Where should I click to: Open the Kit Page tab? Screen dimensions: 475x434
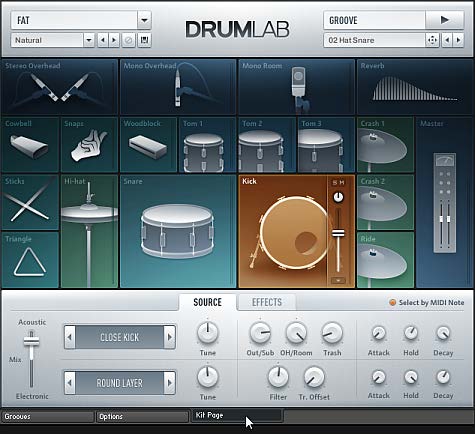click(237, 415)
